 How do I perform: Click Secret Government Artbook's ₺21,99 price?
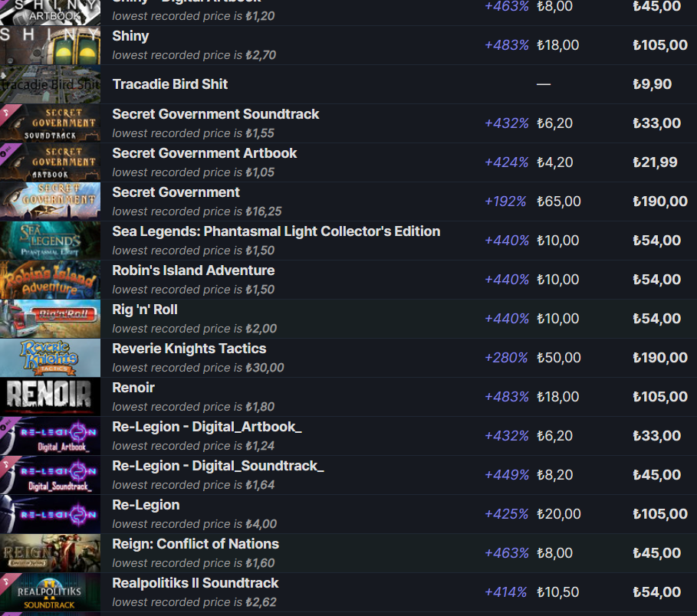point(656,162)
